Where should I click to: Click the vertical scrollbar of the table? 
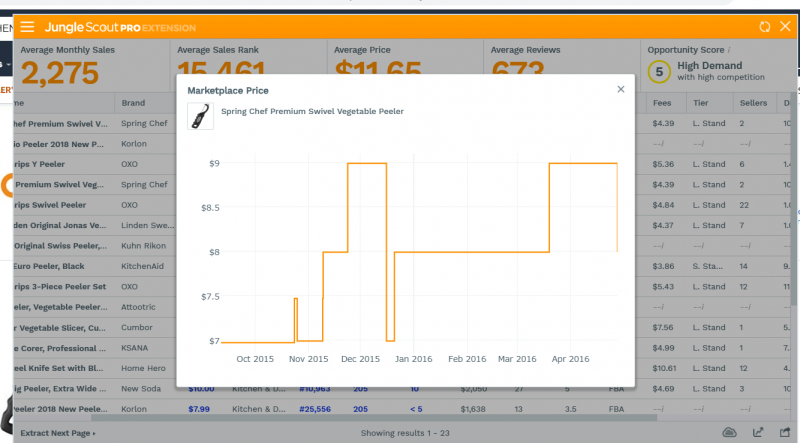click(796, 199)
